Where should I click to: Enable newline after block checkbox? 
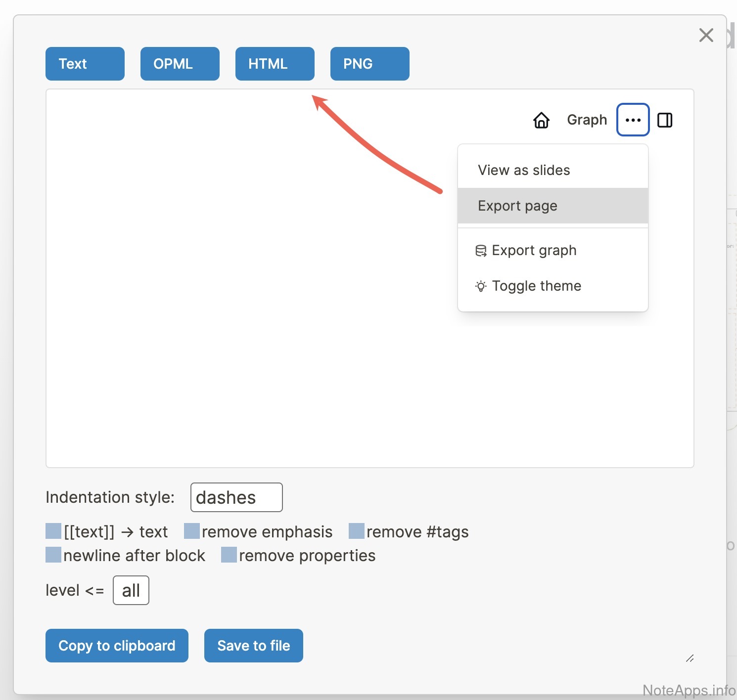pyautogui.click(x=53, y=555)
